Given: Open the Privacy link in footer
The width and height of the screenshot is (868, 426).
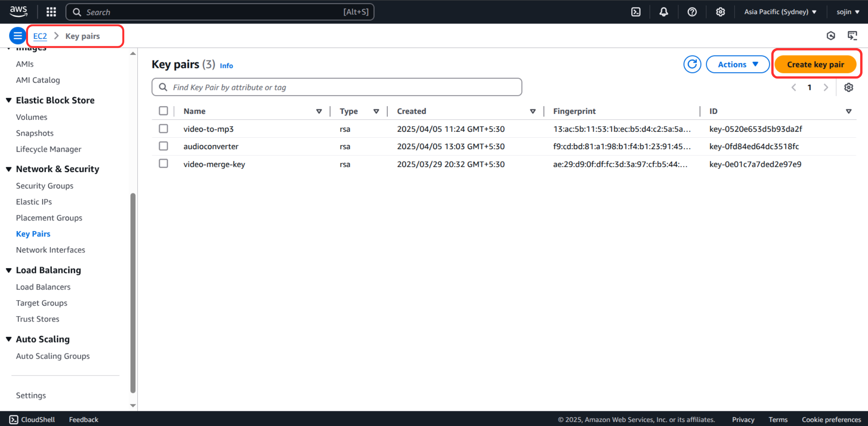Looking at the screenshot, I should 743,419.
